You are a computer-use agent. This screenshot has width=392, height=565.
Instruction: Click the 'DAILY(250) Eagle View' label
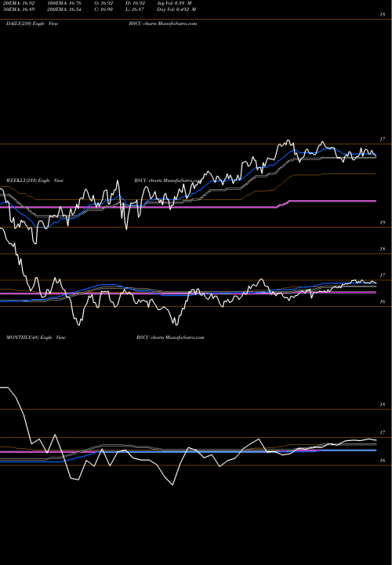click(32, 24)
